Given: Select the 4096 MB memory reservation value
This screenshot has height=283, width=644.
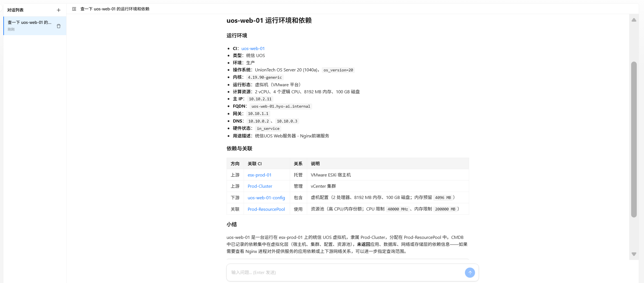Looking at the screenshot, I should 443,198.
